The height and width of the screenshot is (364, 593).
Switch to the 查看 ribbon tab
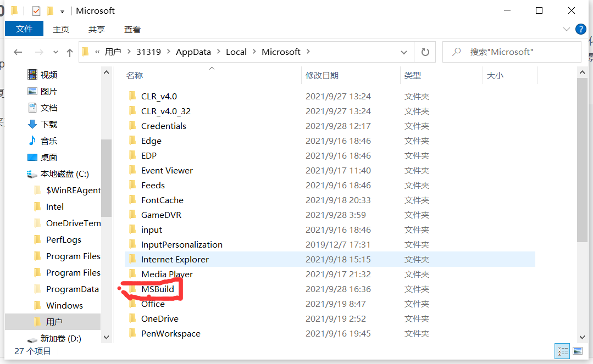[132, 29]
